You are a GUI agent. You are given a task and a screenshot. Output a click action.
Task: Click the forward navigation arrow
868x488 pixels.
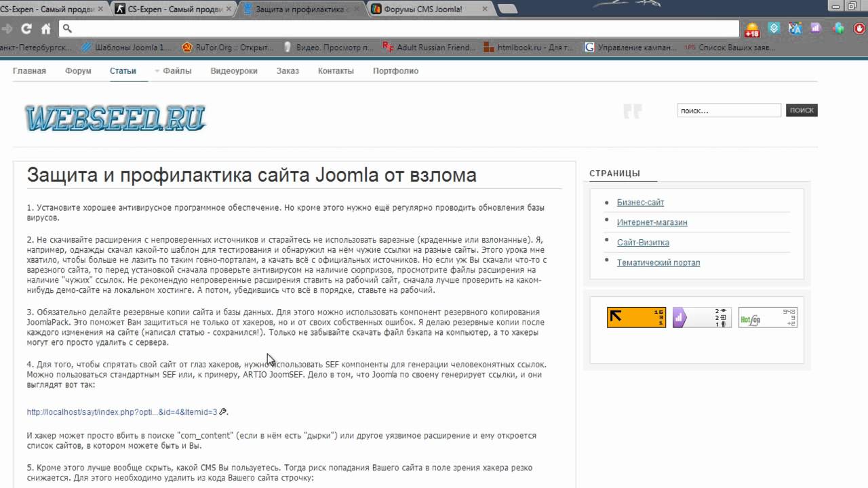7,29
